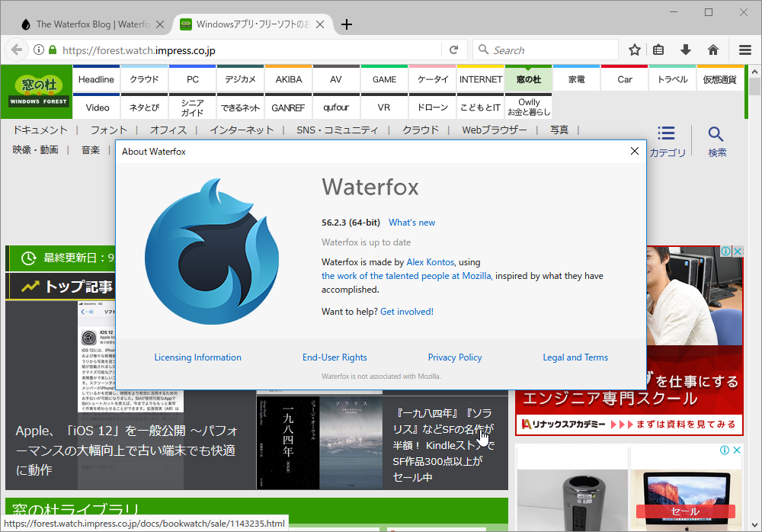View site security via the green padlock
Image resolution: width=762 pixels, height=532 pixels.
[52, 50]
